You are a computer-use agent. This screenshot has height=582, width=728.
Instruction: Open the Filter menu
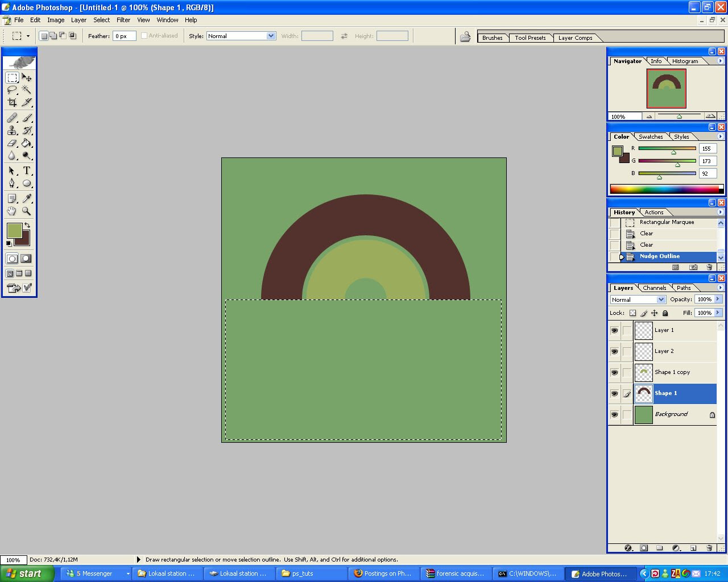tap(123, 20)
